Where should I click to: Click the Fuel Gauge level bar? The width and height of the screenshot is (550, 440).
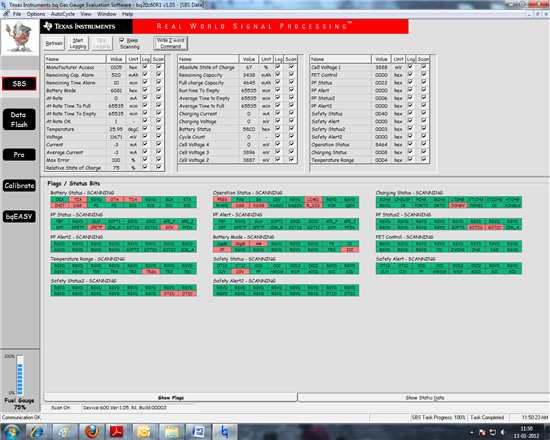(x=20, y=375)
